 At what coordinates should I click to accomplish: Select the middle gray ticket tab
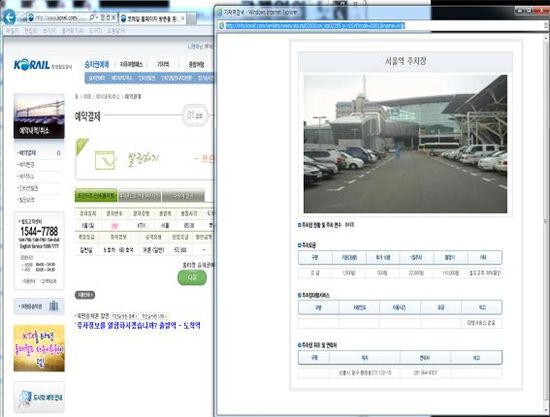140,196
